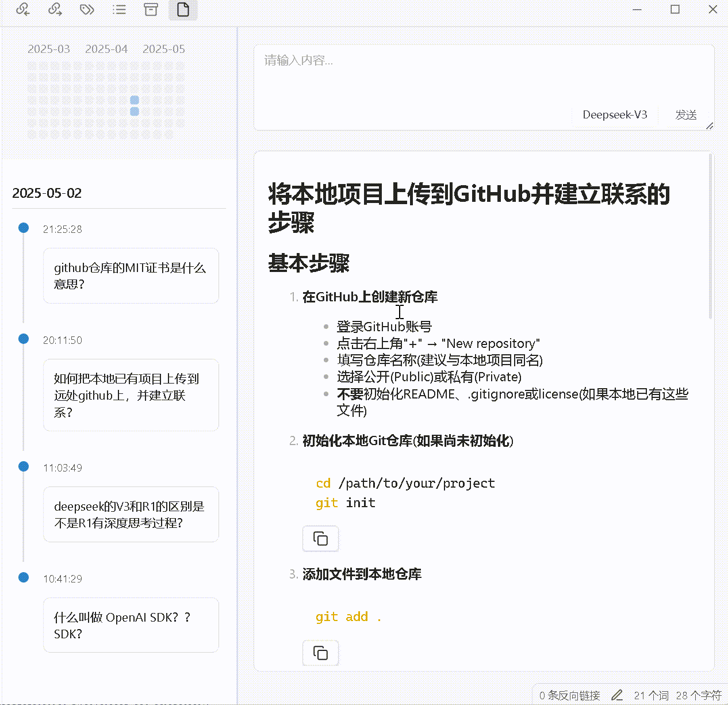Viewport: 728px width, 705px height.
Task: Open the Deepseek-V3 model selector
Action: pos(615,115)
